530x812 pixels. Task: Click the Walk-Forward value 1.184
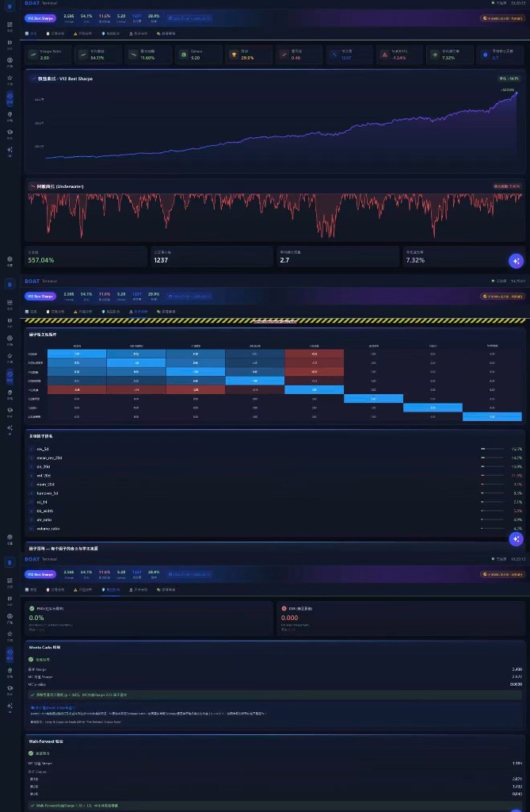[517, 764]
